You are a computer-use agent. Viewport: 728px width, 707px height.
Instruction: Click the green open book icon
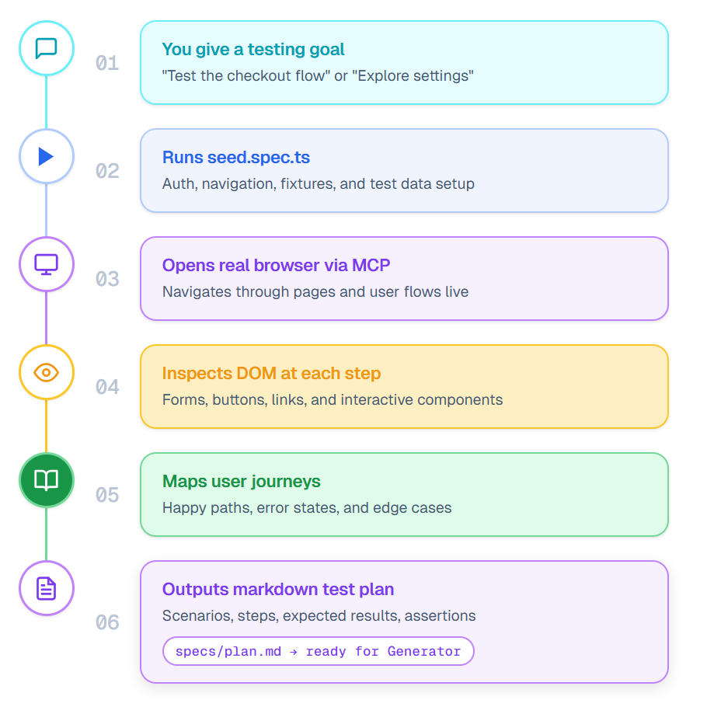[x=47, y=480]
